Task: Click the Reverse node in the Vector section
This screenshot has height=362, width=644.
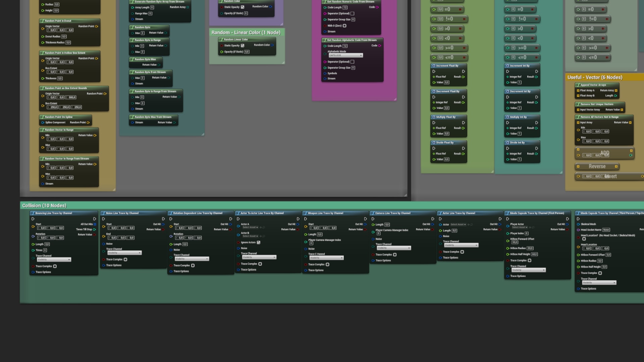Action: coord(597,166)
